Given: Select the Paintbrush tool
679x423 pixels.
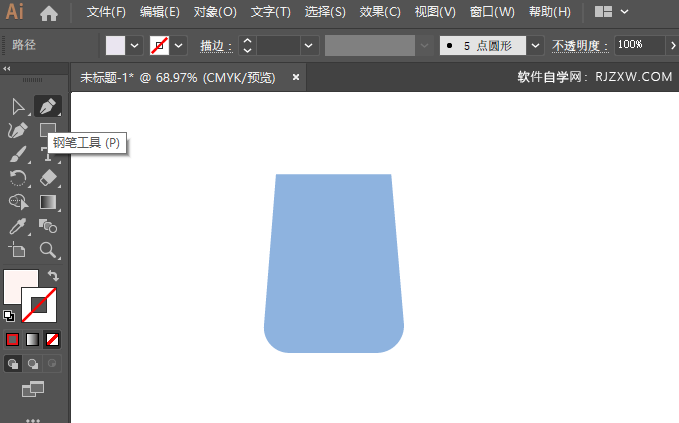Looking at the screenshot, I should 18,154.
